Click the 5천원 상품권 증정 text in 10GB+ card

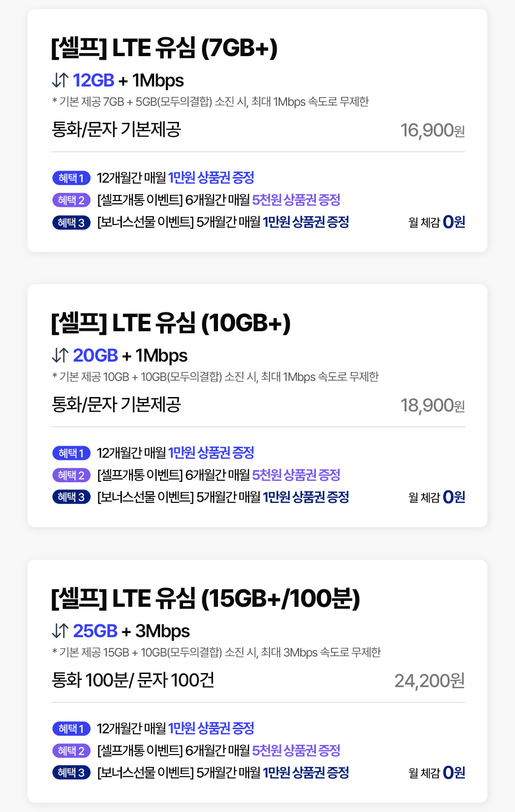click(x=296, y=475)
